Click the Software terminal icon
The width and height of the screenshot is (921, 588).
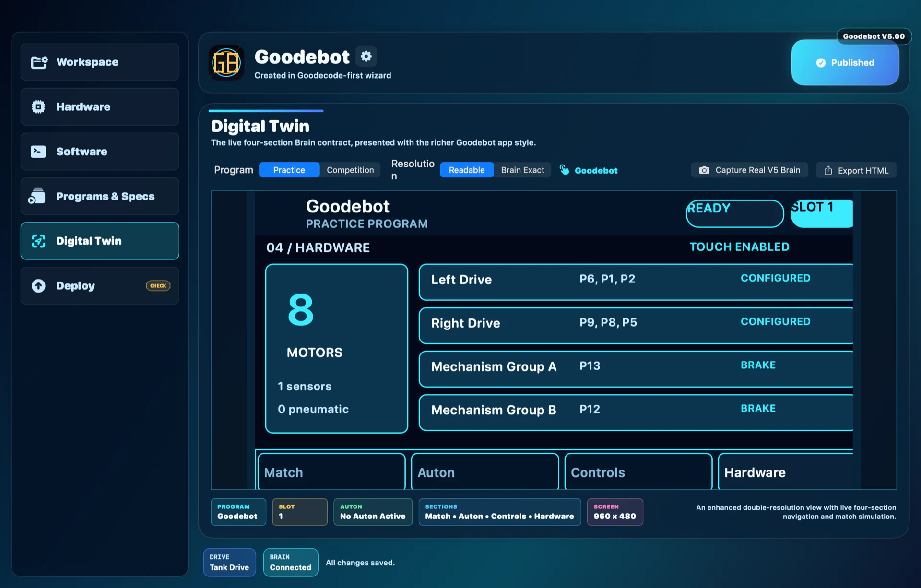(x=38, y=152)
